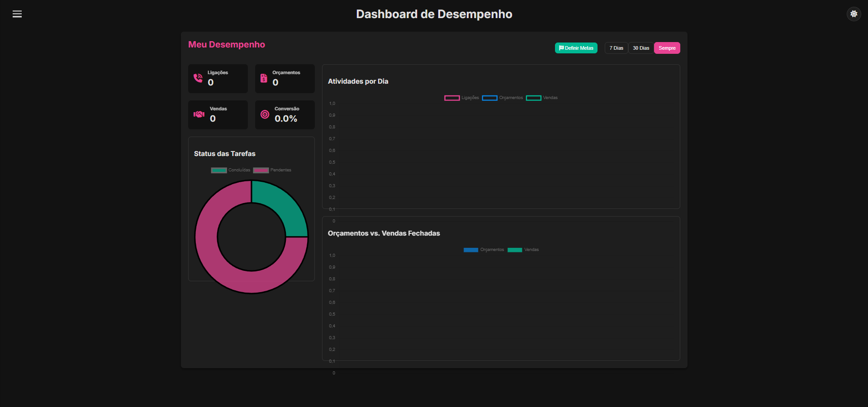Select the 30 Dias period filter
Viewport: 868px width, 407px height.
pos(640,48)
